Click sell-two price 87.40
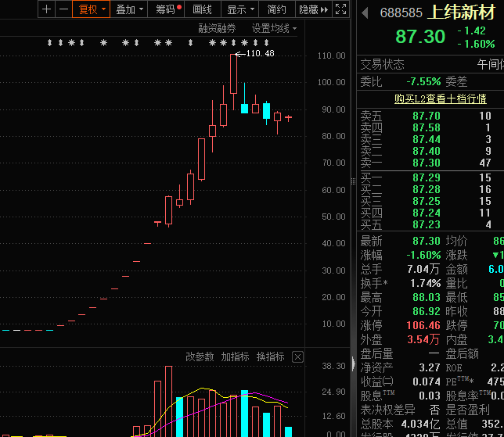Screen dimensions: 504x437 pos(427,151)
